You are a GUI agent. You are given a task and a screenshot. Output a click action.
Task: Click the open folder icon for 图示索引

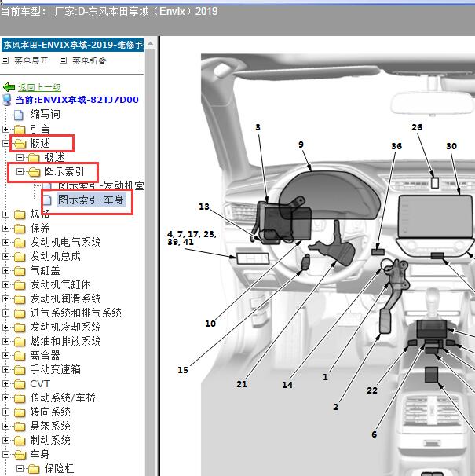pos(34,172)
